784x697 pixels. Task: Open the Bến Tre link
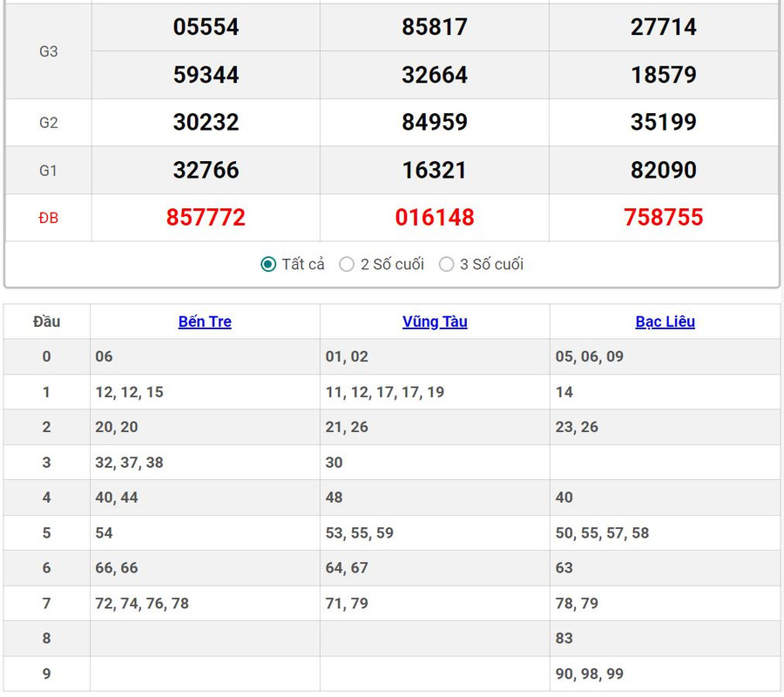click(x=205, y=321)
